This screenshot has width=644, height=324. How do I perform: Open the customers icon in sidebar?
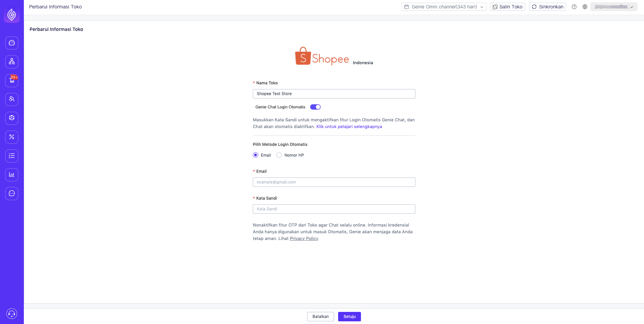click(12, 99)
